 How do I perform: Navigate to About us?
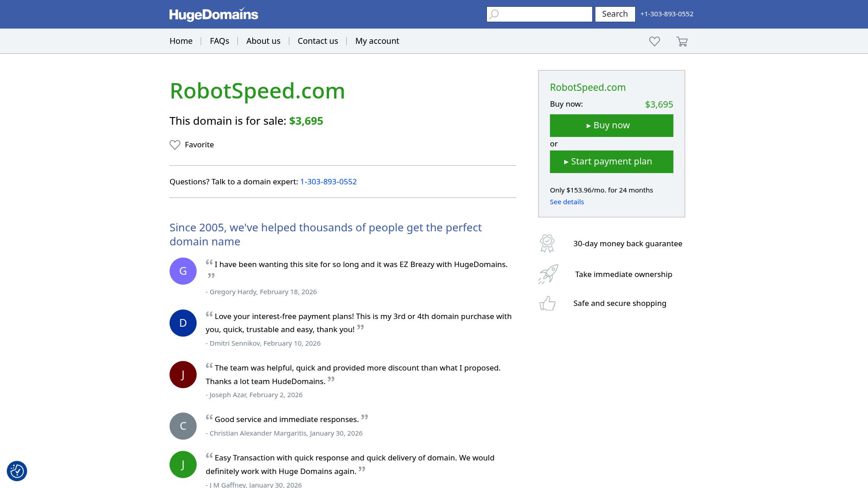(263, 41)
